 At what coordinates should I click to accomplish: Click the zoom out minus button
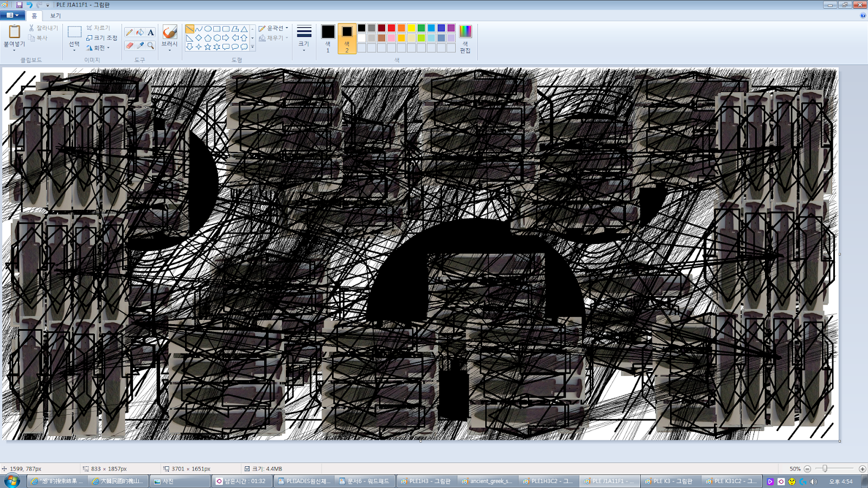tap(807, 468)
